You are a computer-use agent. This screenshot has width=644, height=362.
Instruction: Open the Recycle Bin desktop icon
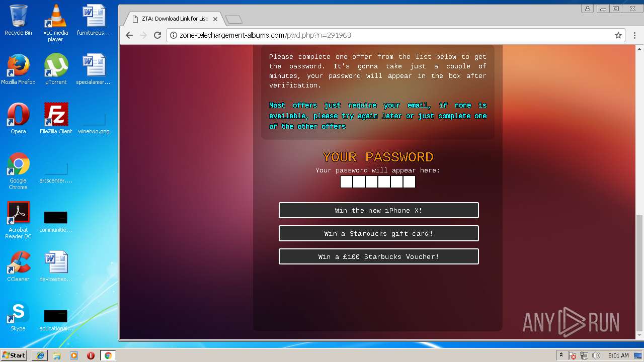[x=18, y=20]
